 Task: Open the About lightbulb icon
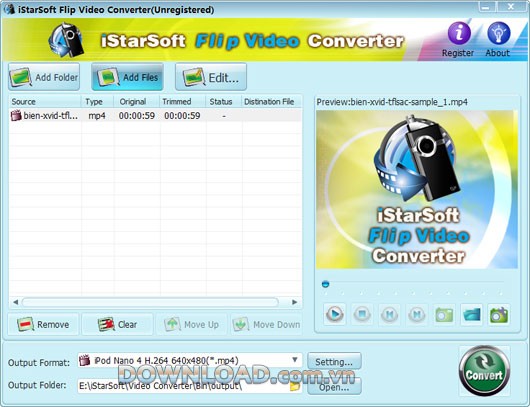tap(499, 33)
